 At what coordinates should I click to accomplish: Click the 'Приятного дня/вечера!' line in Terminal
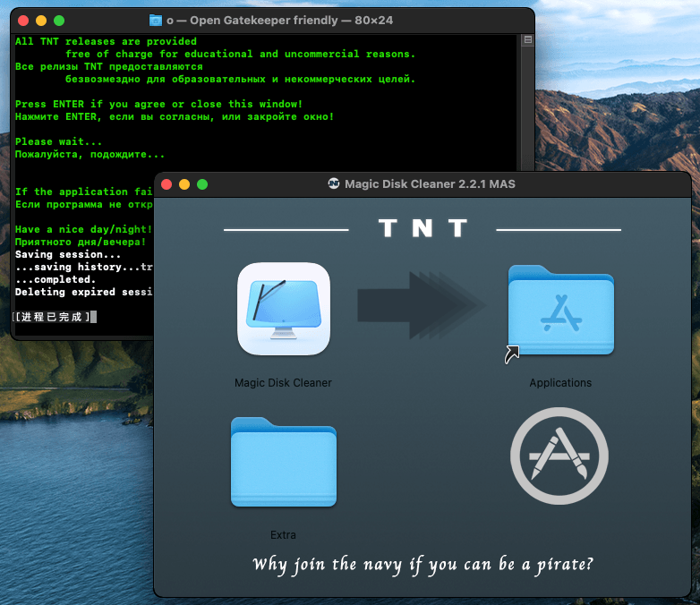coord(81,242)
